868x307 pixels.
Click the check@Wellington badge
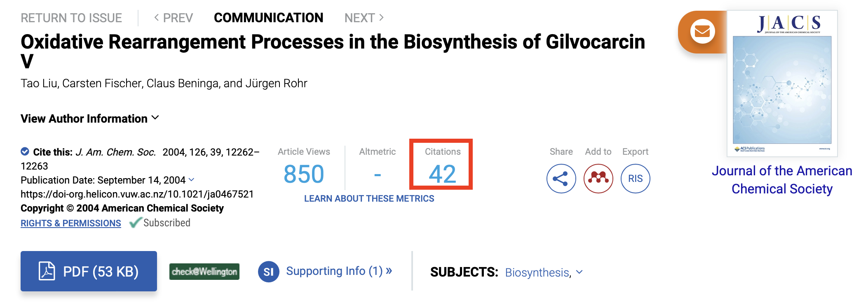204,272
